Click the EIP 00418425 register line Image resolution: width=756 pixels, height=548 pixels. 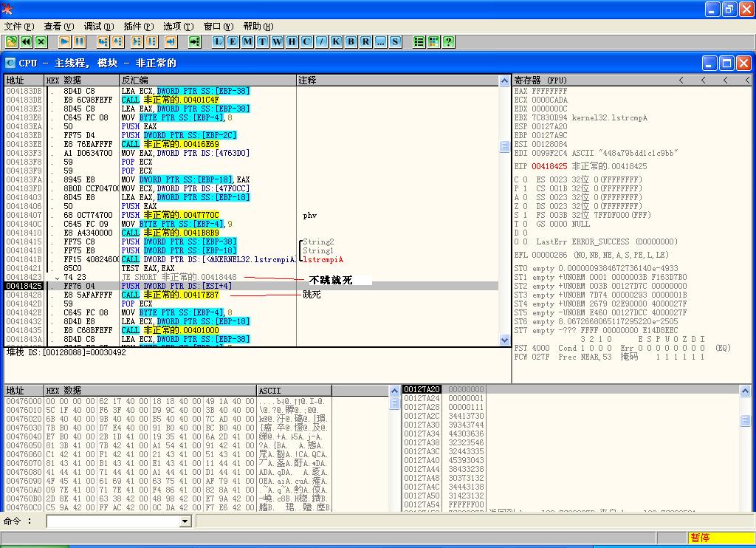coord(580,166)
